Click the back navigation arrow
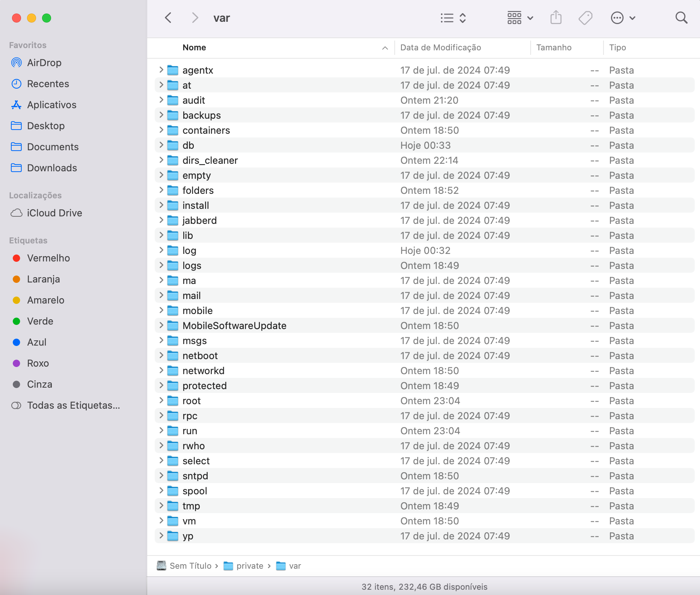The image size is (700, 595). click(x=168, y=18)
